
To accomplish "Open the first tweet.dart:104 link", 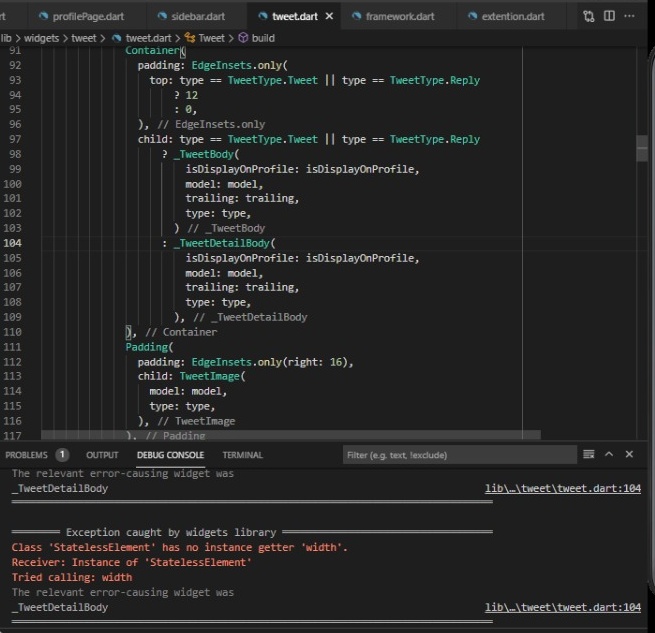I will [563, 488].
